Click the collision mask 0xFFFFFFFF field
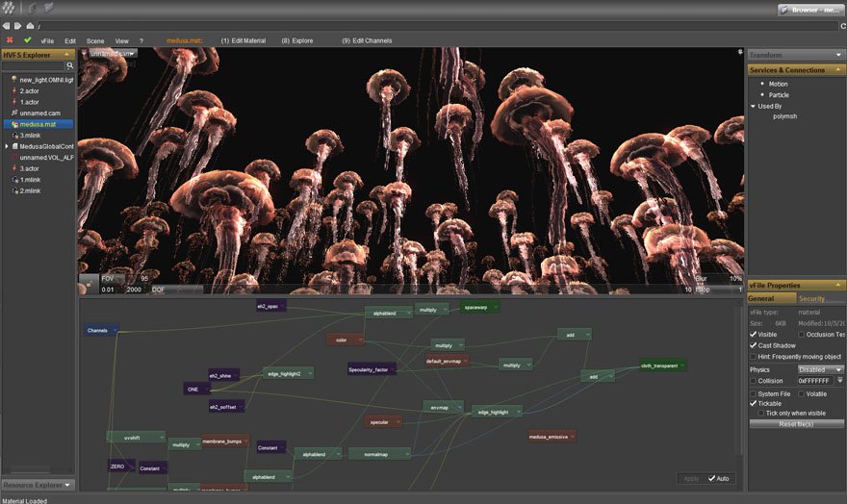Viewport: 847px width, 504px height. (x=816, y=381)
